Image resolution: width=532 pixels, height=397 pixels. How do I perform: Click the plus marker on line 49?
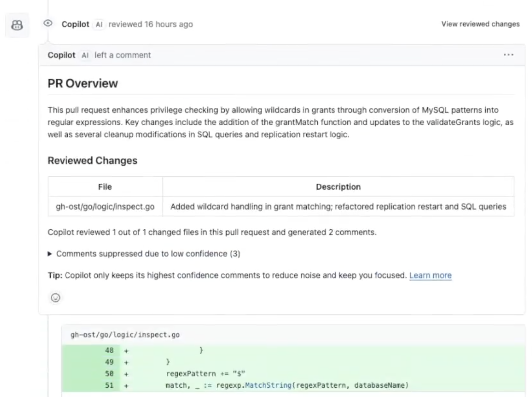pos(126,362)
